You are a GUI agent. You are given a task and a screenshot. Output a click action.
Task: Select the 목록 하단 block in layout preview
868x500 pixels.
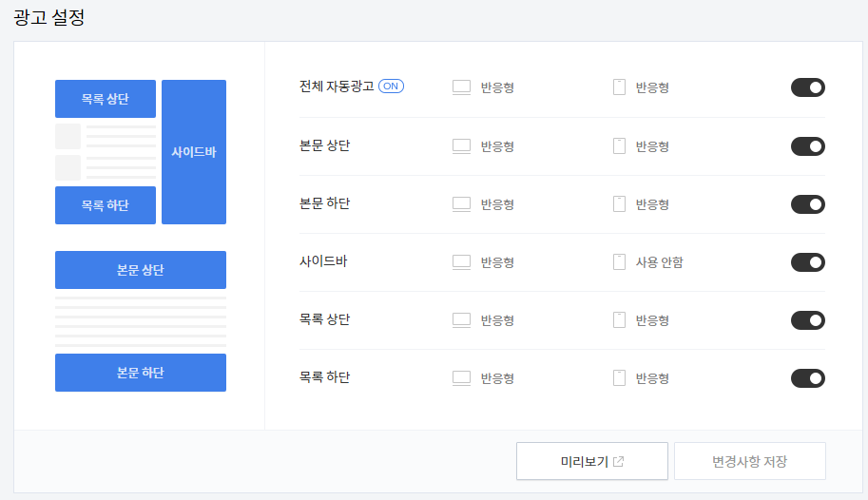coord(106,205)
